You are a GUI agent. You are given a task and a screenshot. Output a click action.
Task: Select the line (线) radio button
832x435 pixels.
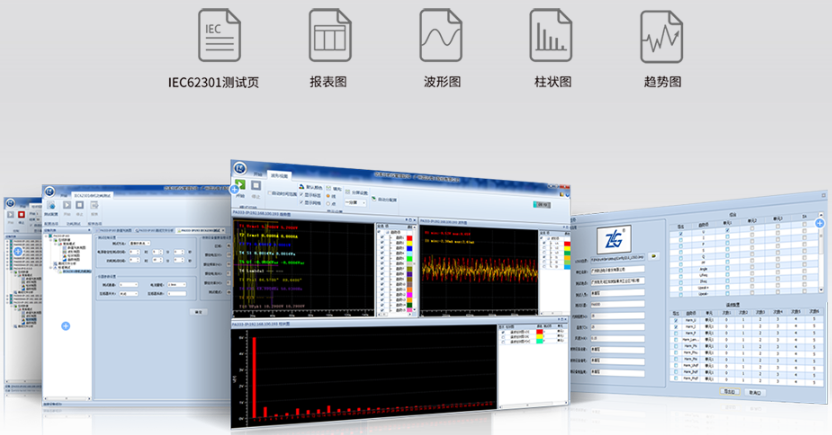click(328, 196)
